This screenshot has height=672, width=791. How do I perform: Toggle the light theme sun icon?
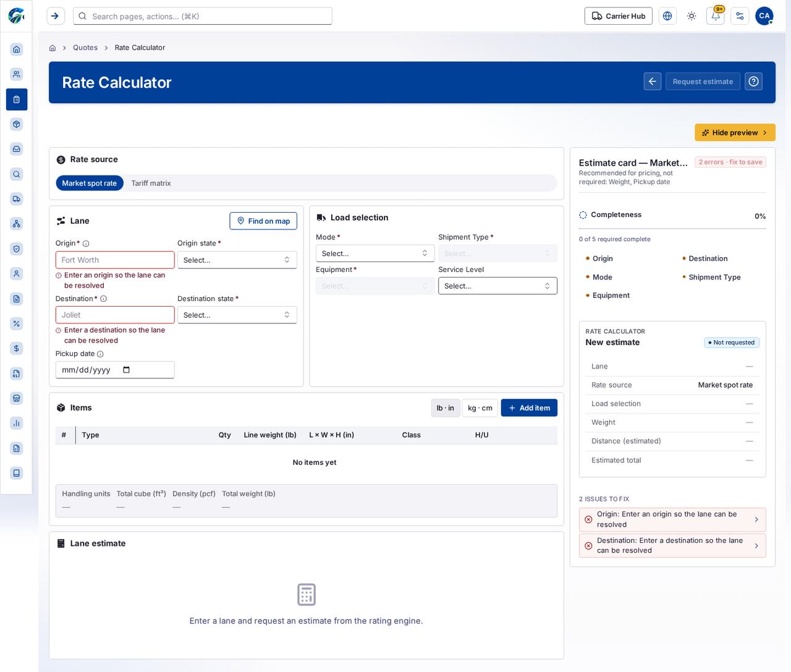(x=692, y=16)
